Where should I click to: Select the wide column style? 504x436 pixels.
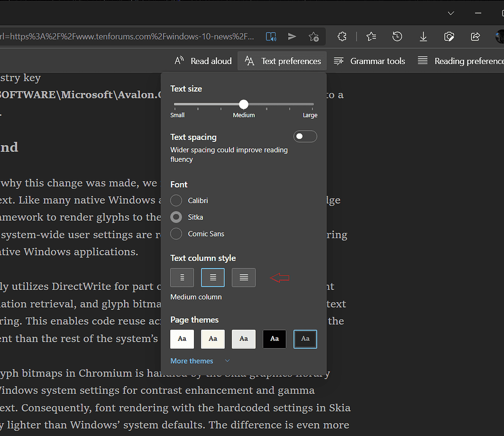click(x=244, y=277)
